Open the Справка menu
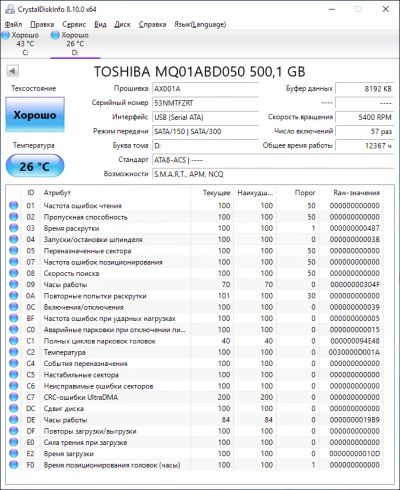The image size is (400, 490). (152, 24)
